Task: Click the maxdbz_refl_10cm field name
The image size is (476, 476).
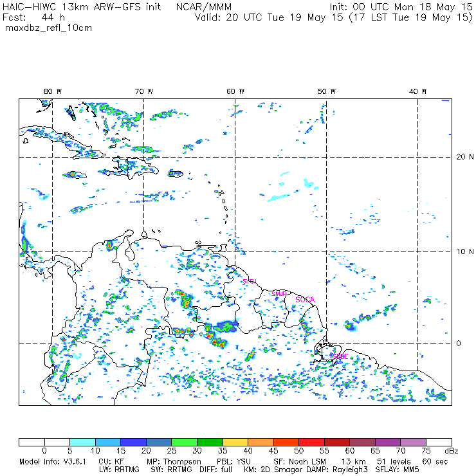Action: tap(49, 28)
